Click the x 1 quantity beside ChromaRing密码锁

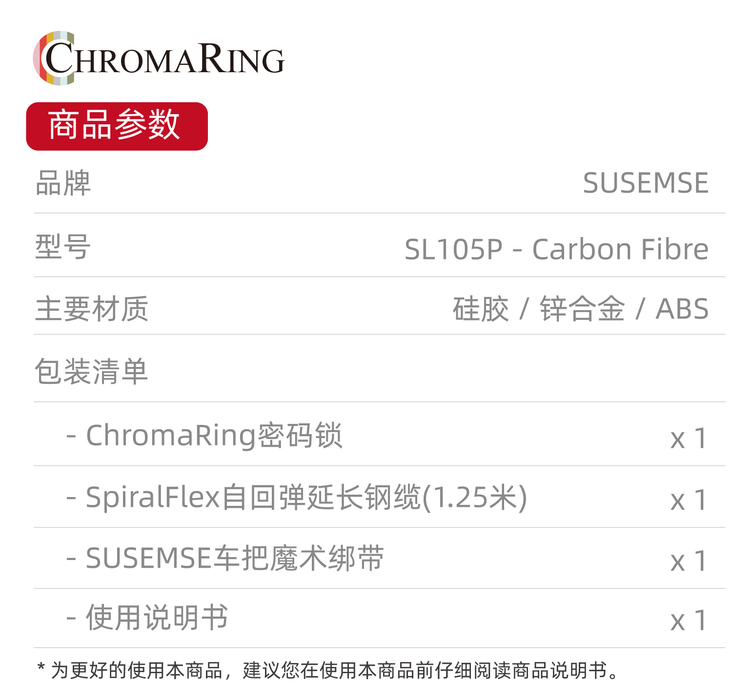[x=689, y=439]
